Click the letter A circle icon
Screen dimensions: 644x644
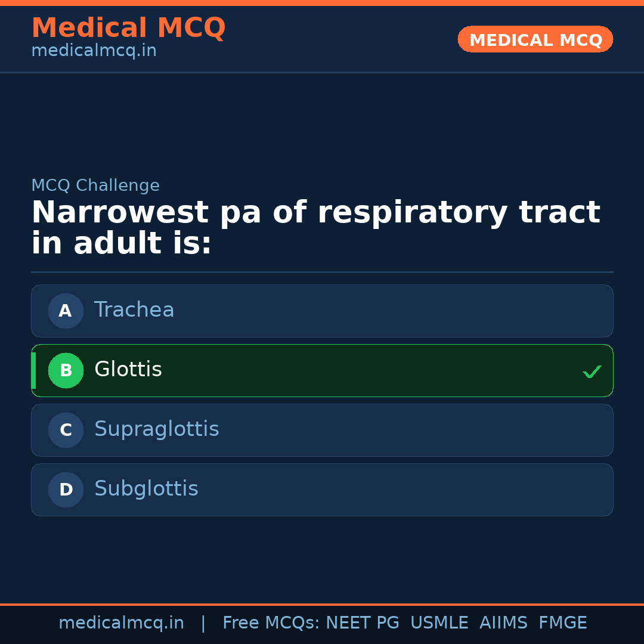point(66,311)
